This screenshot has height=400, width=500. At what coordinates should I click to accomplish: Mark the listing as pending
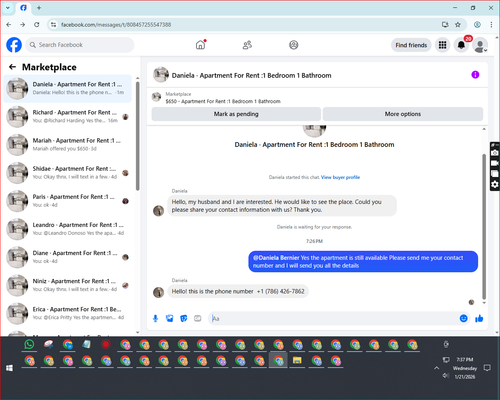[236, 114]
